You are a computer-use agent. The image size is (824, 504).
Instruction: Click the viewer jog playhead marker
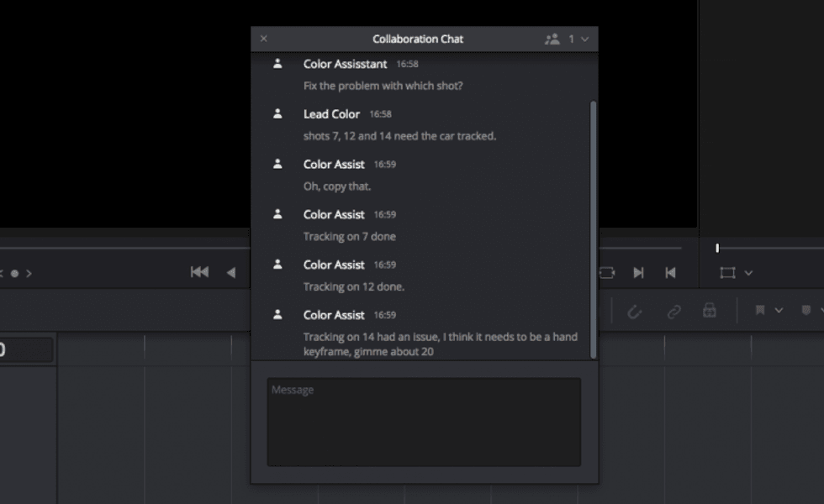717,248
